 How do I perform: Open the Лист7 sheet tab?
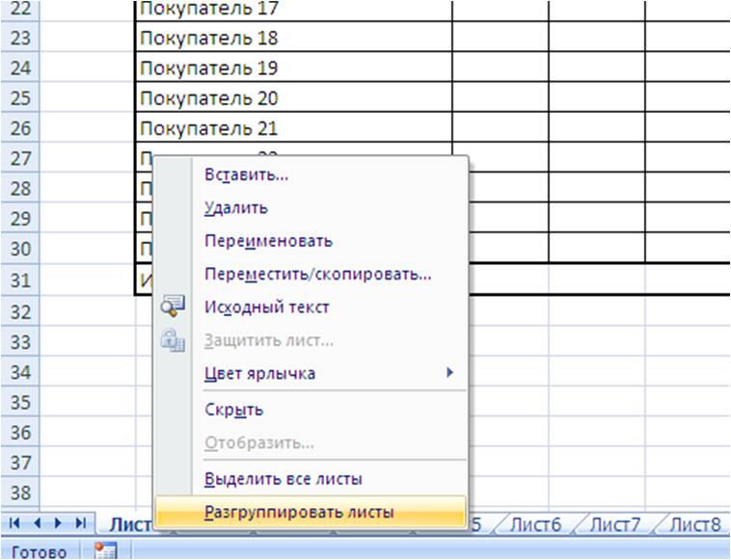point(615,524)
